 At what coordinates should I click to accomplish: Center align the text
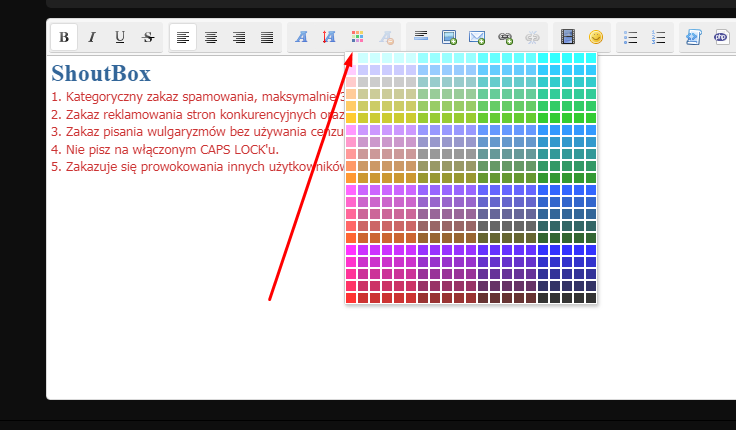point(211,37)
